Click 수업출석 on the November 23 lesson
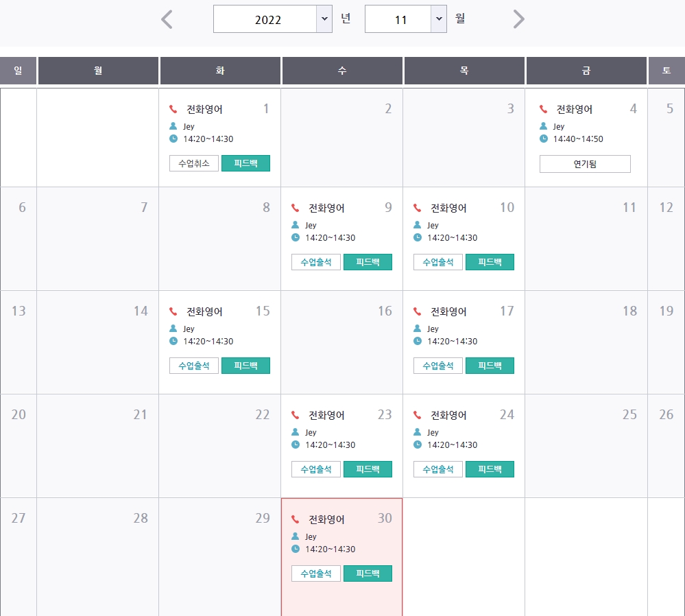This screenshot has width=685, height=616. click(x=316, y=469)
